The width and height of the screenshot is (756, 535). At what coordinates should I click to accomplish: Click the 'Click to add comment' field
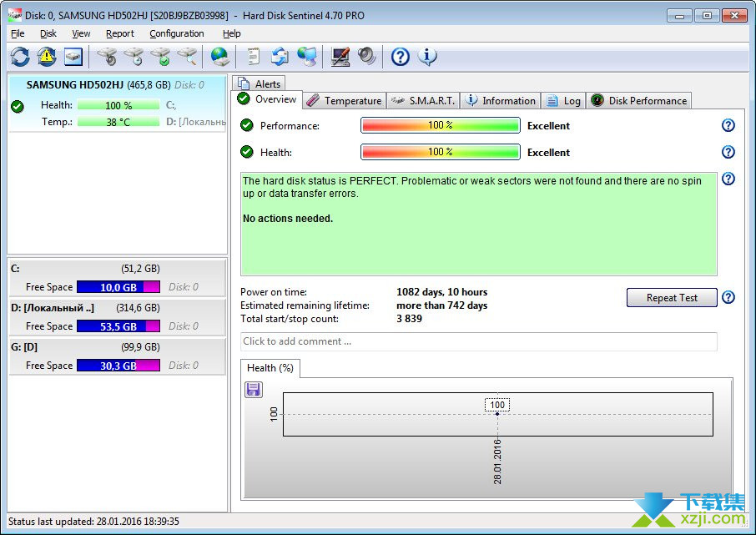pyautogui.click(x=479, y=341)
